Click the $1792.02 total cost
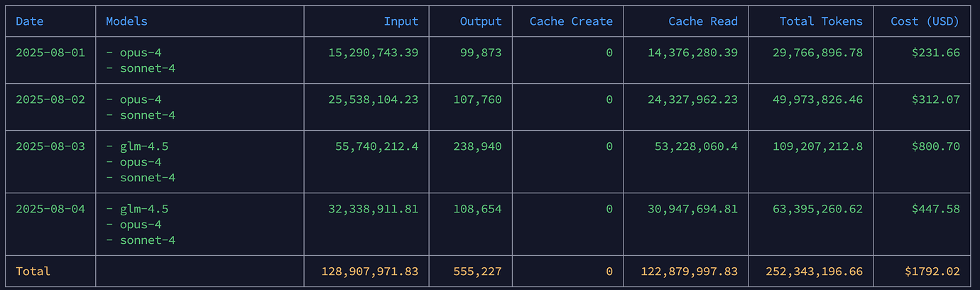980x290 pixels. point(932,272)
